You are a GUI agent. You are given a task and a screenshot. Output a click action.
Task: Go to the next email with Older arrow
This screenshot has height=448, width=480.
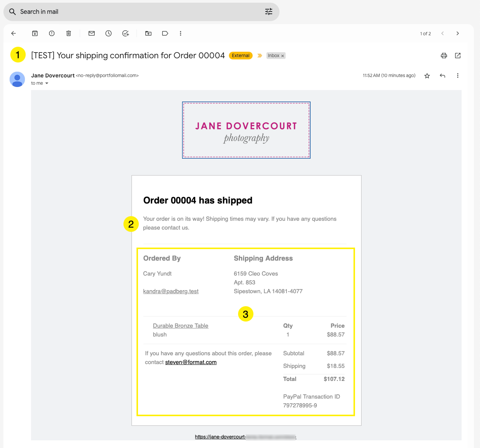point(457,33)
